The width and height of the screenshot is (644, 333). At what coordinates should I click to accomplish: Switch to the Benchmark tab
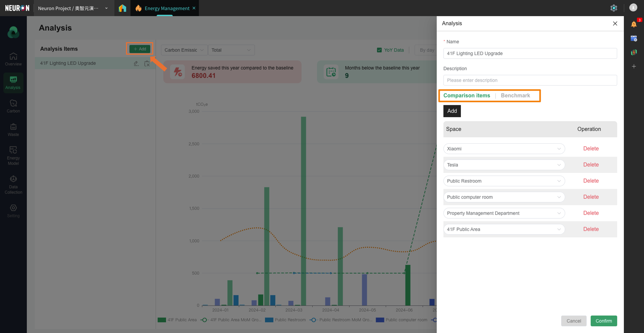click(515, 96)
